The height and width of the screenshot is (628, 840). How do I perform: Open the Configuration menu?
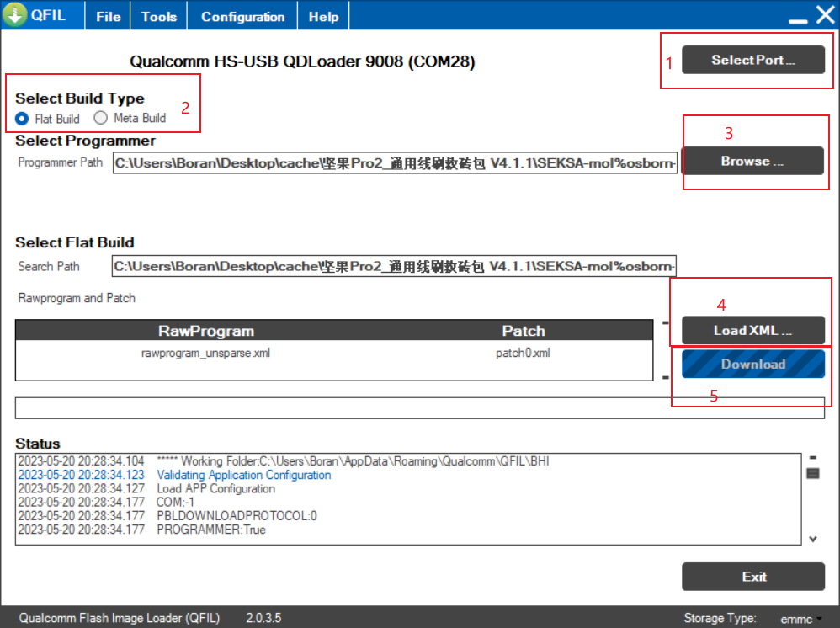[x=242, y=17]
